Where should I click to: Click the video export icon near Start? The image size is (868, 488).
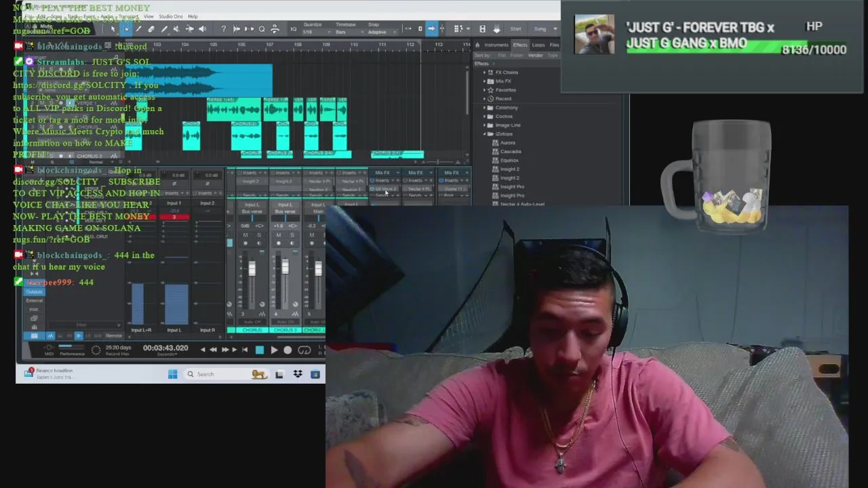[x=481, y=29]
